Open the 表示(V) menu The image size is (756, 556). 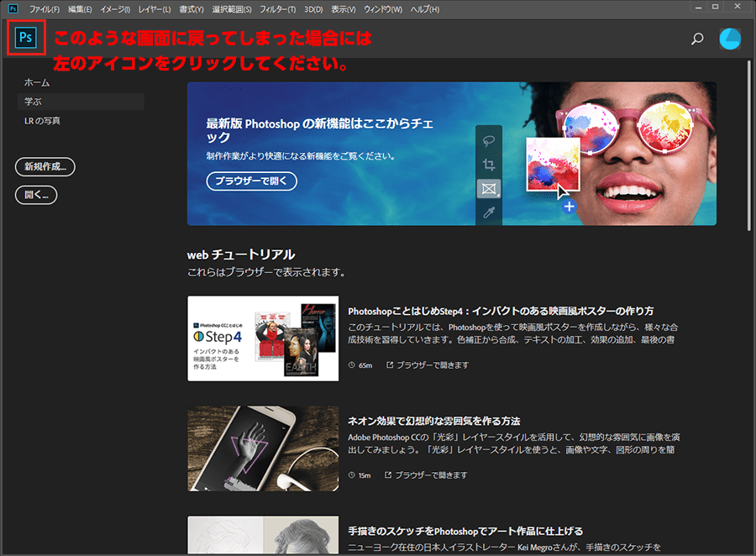tap(343, 9)
